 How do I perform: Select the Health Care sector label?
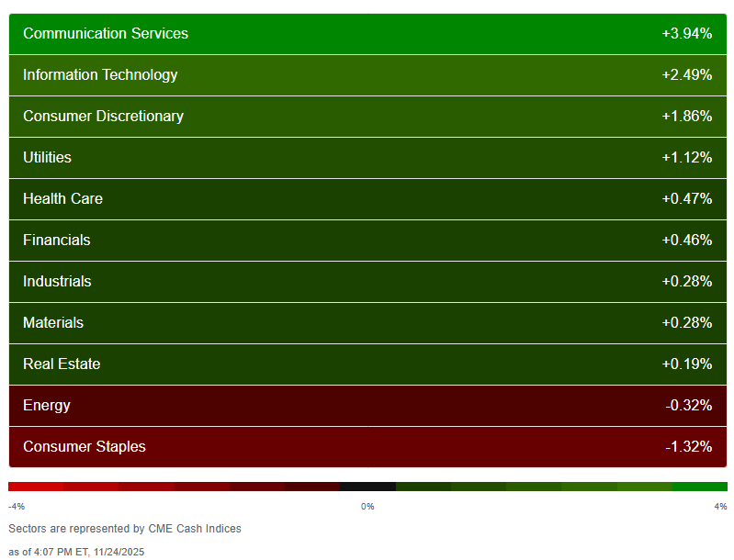click(62, 198)
